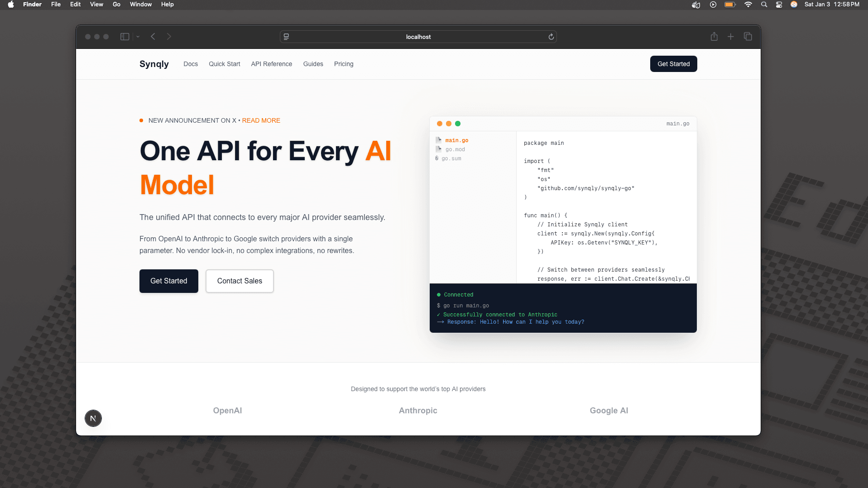
Task: Click the "func main() {" code line
Action: point(546,215)
